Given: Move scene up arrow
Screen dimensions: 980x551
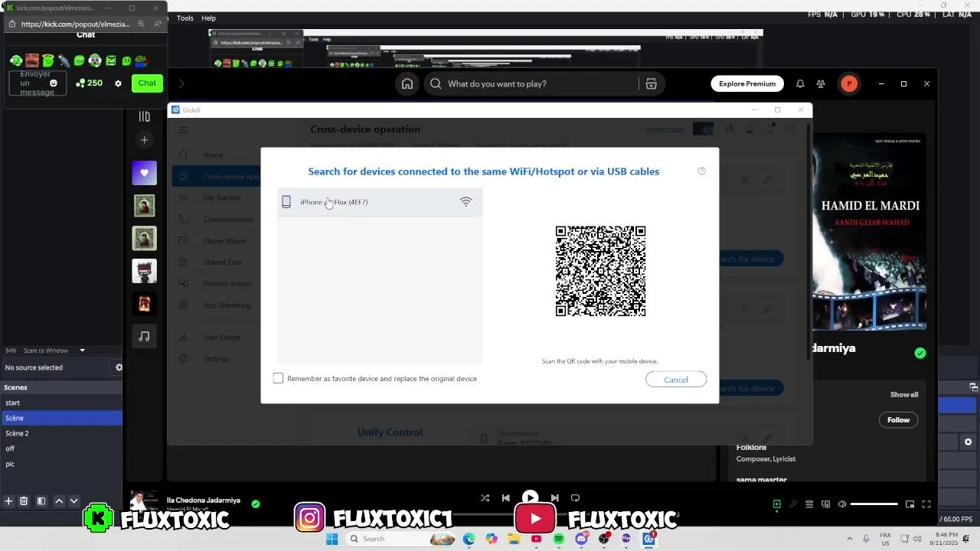Looking at the screenshot, I should click(x=59, y=501).
